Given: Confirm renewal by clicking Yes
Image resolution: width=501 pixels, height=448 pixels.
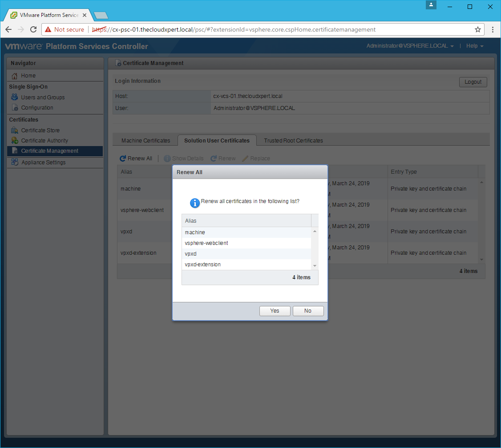Looking at the screenshot, I should point(275,311).
